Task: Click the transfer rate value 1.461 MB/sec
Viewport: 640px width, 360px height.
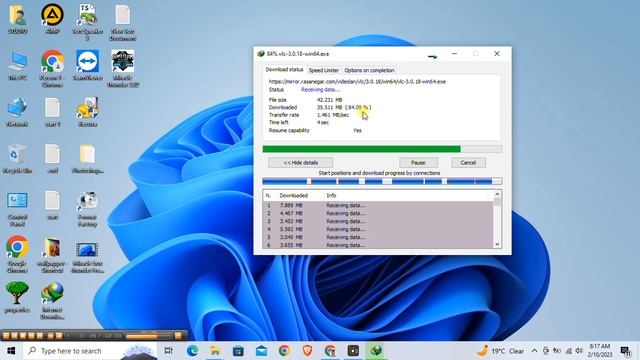Action: pos(333,115)
